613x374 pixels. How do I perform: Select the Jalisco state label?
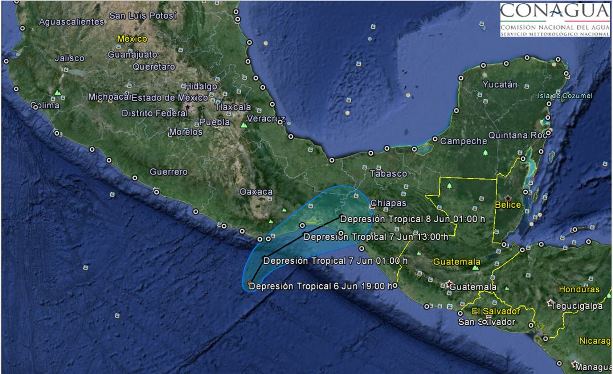[70, 58]
